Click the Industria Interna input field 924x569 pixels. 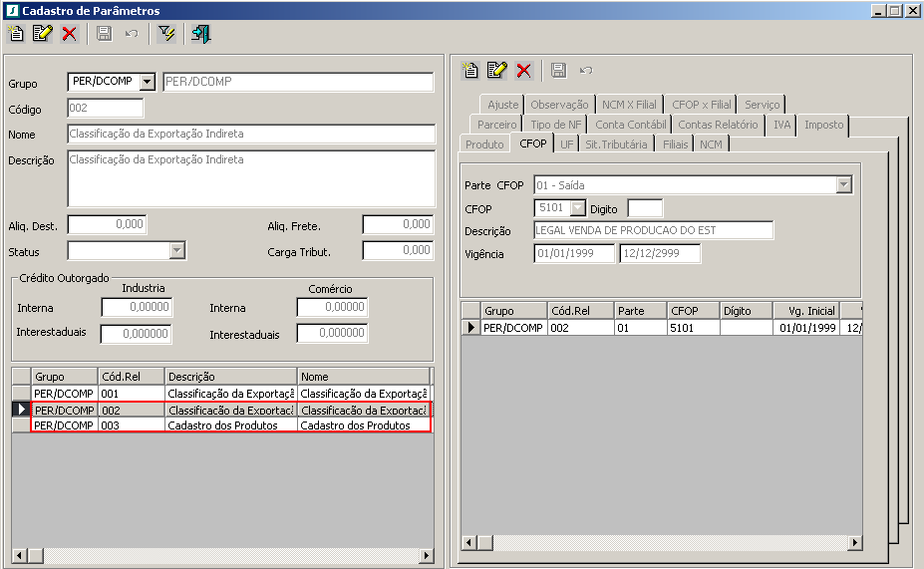click(x=137, y=307)
